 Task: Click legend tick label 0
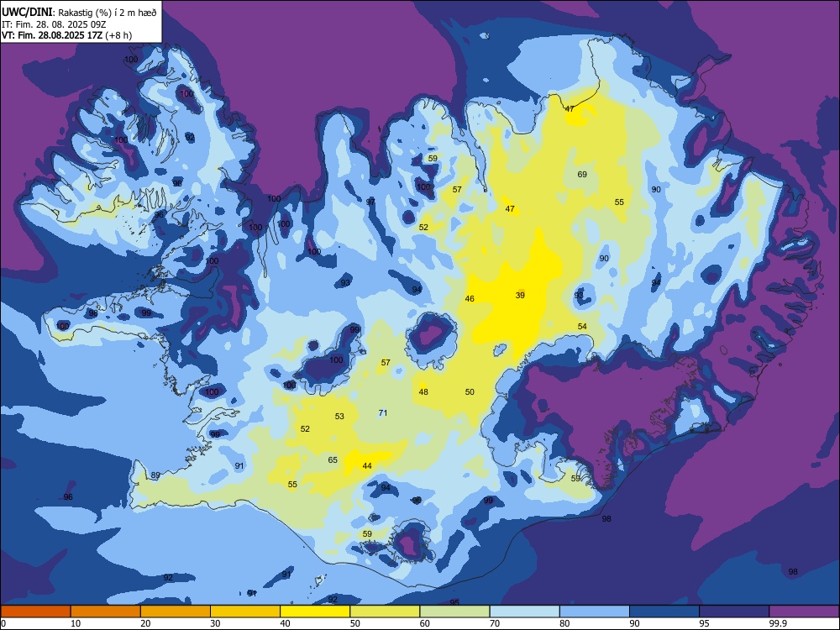pyautogui.click(x=3, y=623)
